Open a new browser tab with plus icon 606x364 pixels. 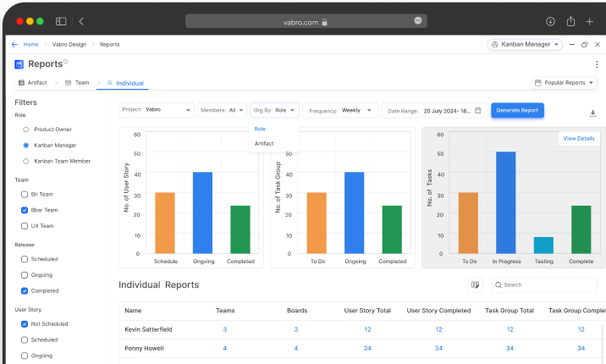pyautogui.click(x=590, y=21)
